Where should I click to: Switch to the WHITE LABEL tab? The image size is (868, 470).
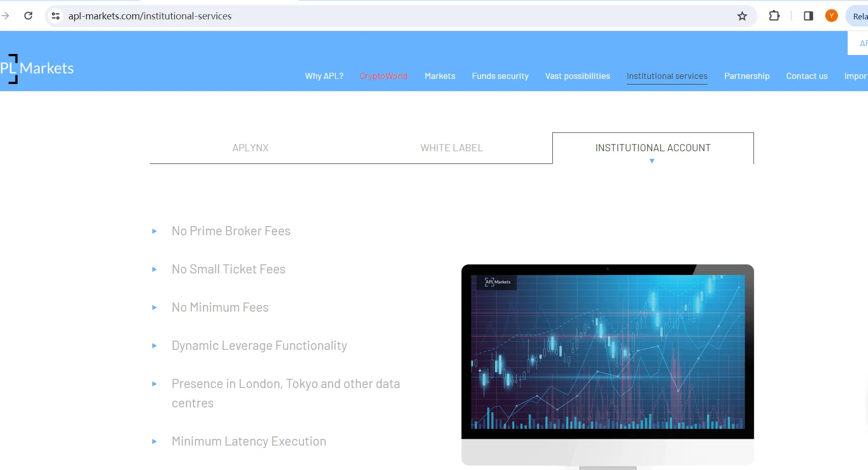(452, 148)
